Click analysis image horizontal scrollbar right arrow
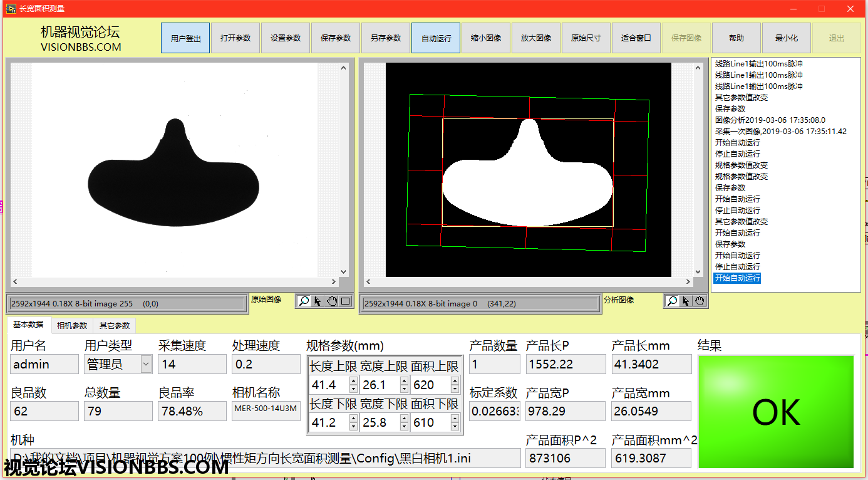Screen dimensions: 868x480 click(688, 282)
